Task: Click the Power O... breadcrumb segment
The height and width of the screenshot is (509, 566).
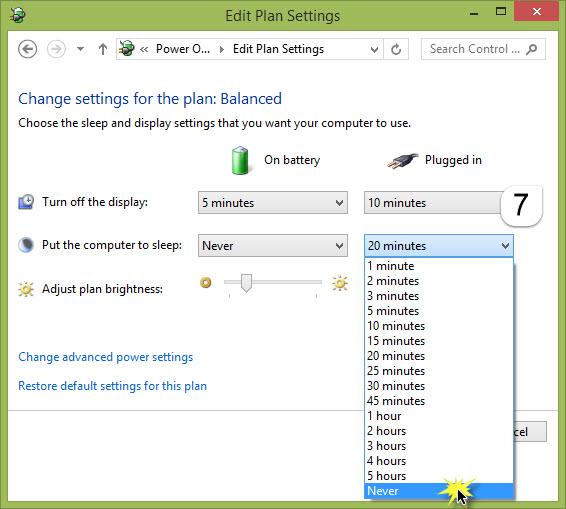Action: (x=183, y=49)
